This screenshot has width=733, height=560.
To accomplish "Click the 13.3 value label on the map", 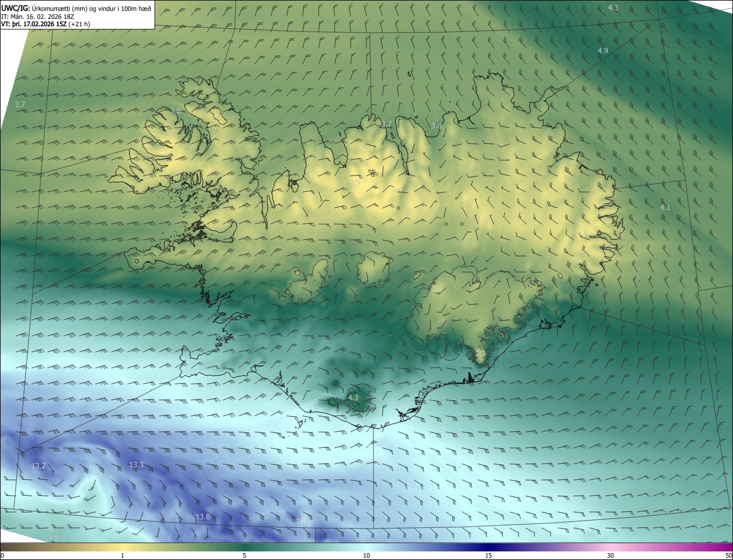I will [136, 465].
